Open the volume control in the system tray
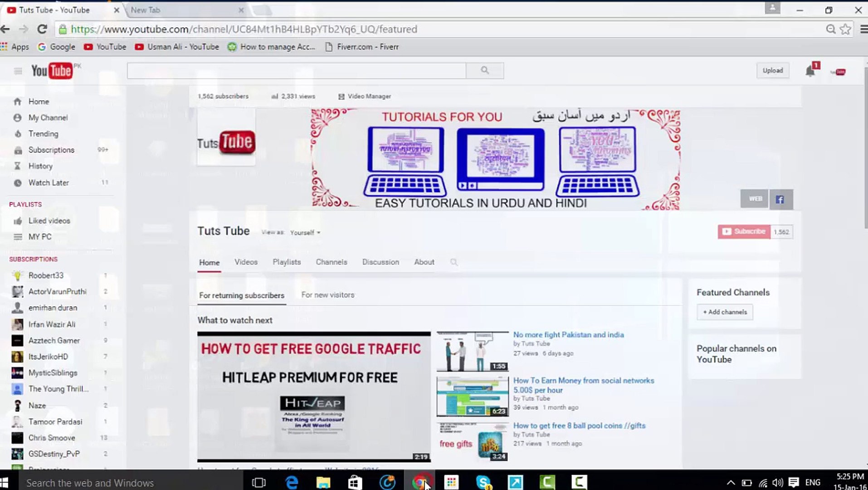 point(778,482)
